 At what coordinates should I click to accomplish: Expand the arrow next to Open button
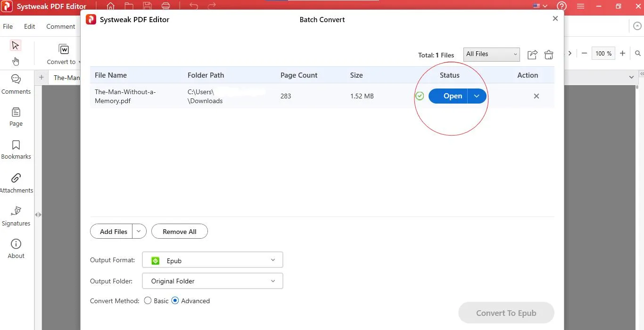click(x=477, y=96)
